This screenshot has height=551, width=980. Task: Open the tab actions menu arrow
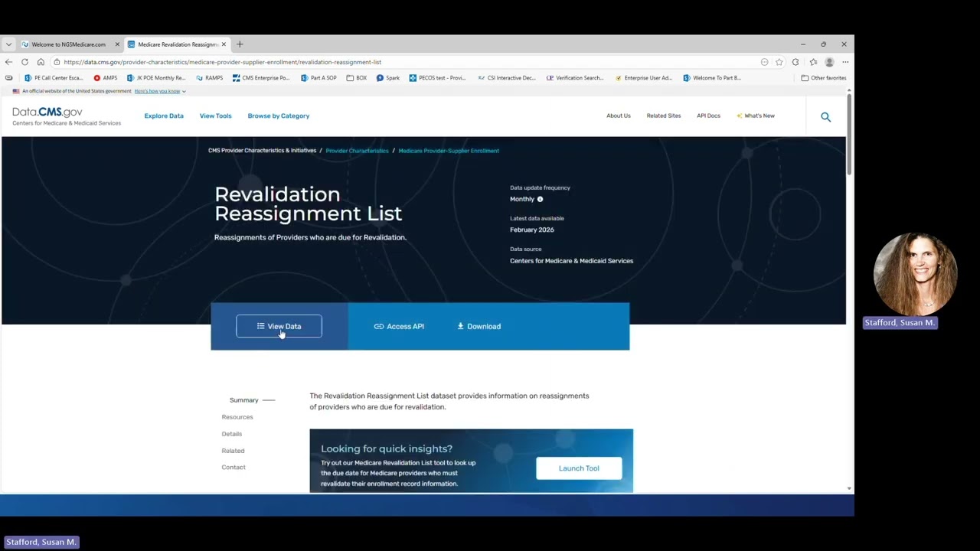point(8,44)
